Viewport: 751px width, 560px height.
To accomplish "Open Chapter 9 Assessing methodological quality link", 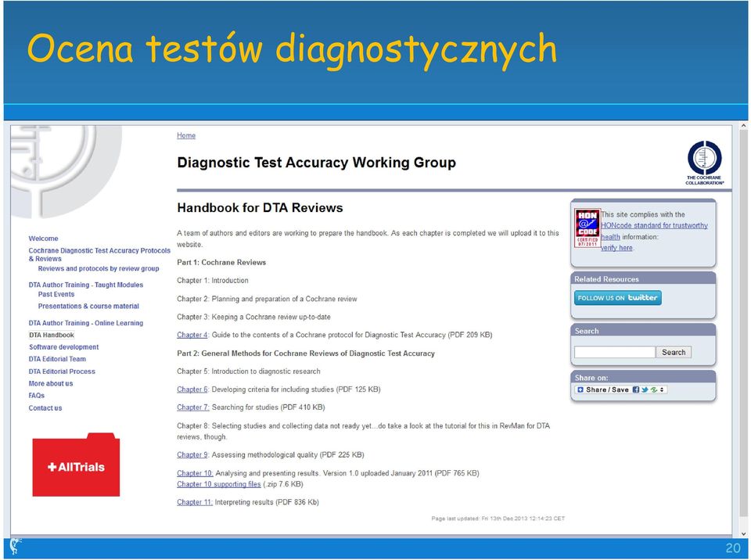I will [x=192, y=454].
